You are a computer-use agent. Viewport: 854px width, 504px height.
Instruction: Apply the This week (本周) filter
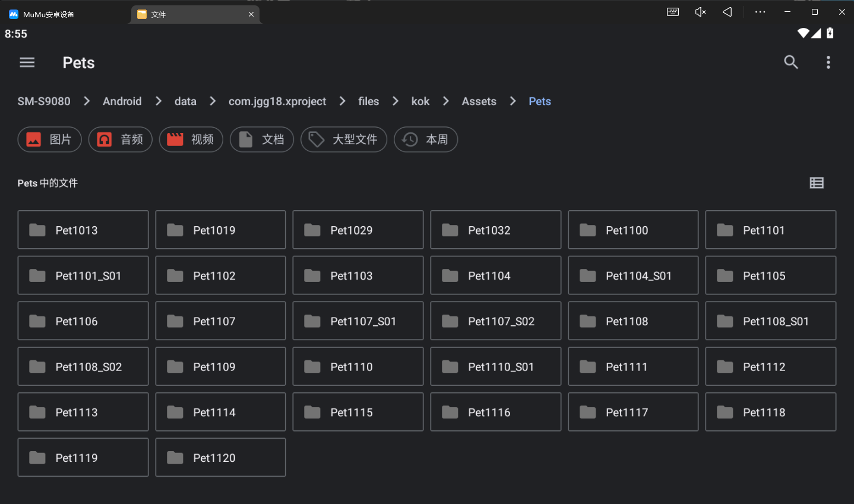point(426,140)
